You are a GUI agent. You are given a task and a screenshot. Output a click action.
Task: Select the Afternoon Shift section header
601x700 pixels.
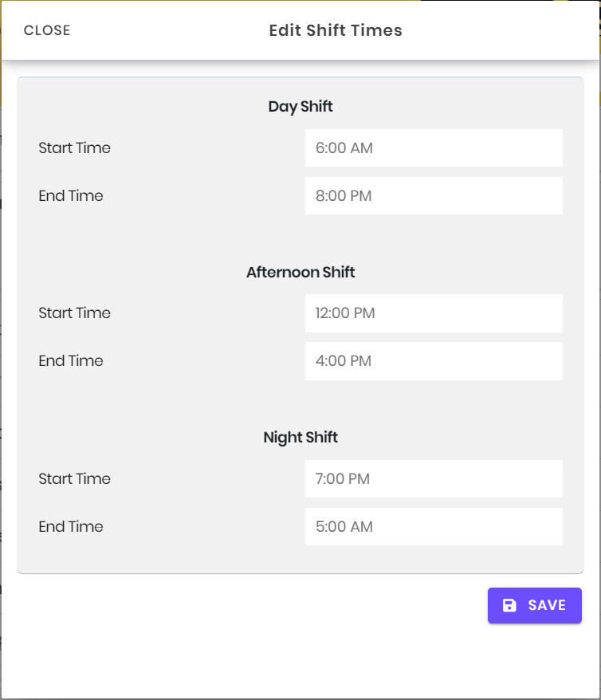(x=300, y=272)
